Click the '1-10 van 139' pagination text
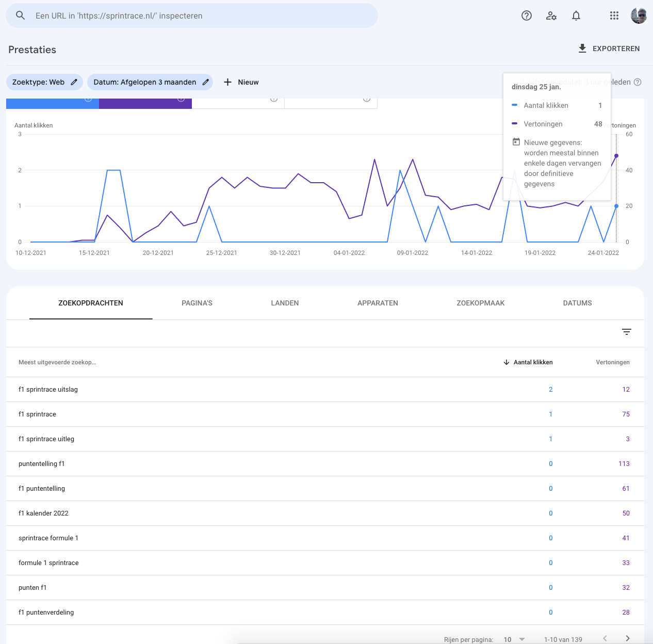653x644 pixels. (563, 639)
